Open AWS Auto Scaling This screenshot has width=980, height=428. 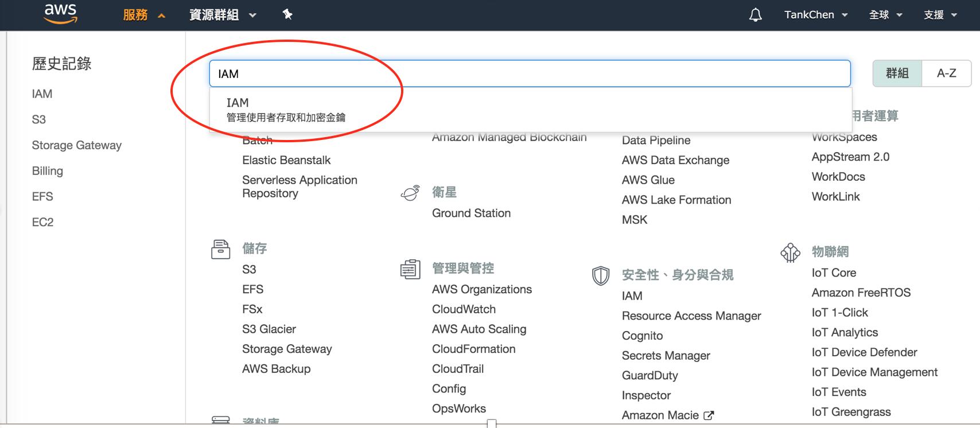point(479,329)
